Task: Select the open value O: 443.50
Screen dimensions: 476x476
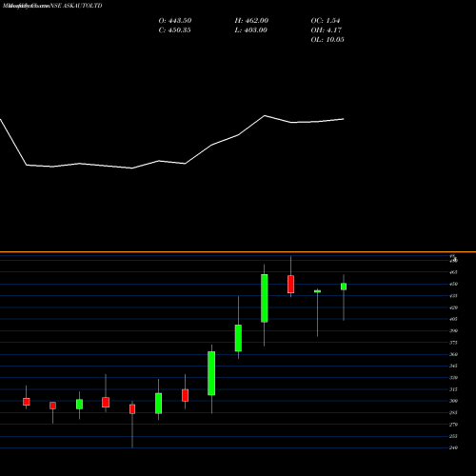Action: tap(175, 21)
